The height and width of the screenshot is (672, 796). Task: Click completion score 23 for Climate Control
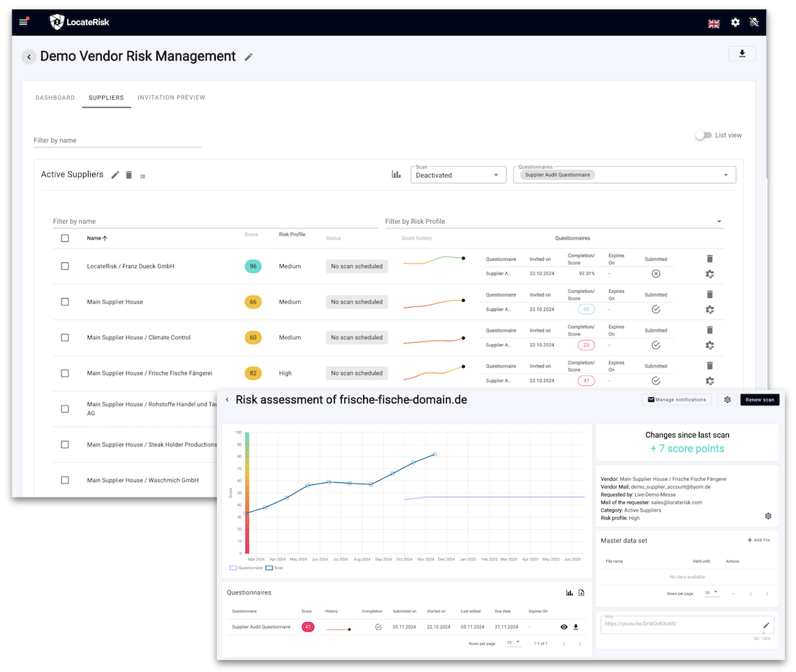tap(586, 345)
